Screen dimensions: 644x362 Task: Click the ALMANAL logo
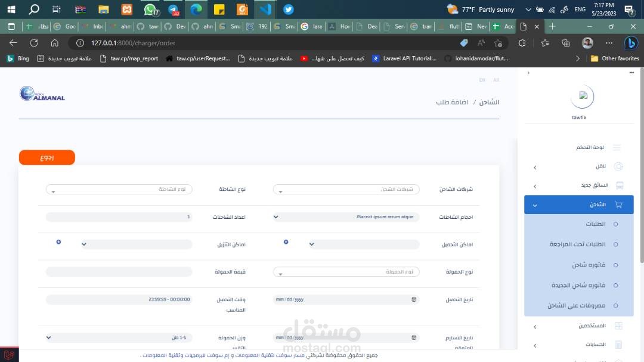[42, 94]
